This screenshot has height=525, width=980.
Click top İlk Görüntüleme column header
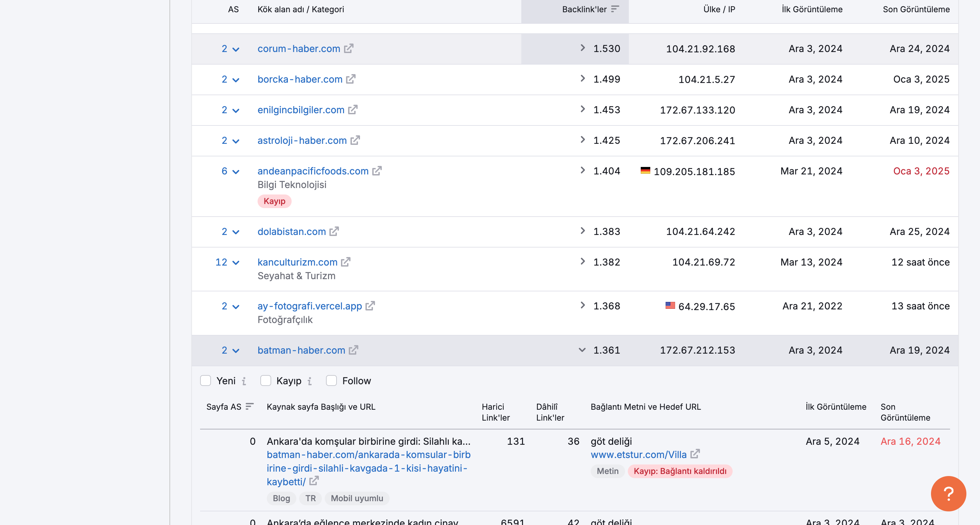click(x=812, y=9)
